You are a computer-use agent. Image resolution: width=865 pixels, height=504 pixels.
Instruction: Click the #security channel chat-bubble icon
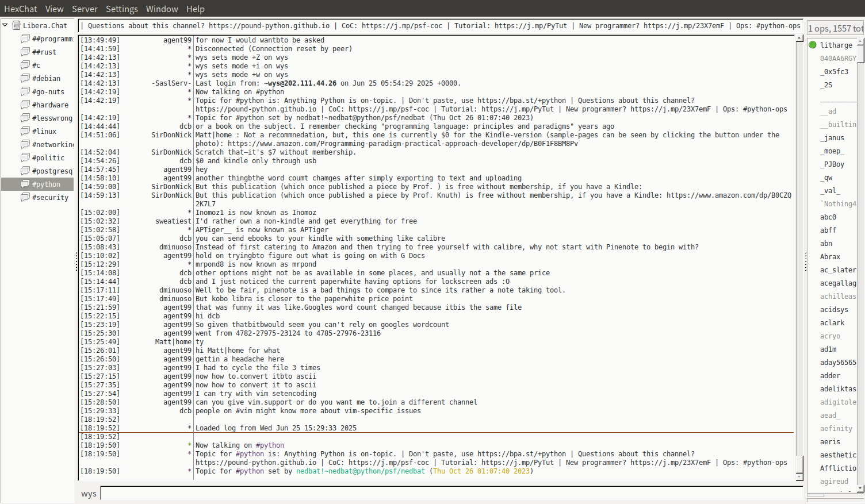[x=25, y=197]
